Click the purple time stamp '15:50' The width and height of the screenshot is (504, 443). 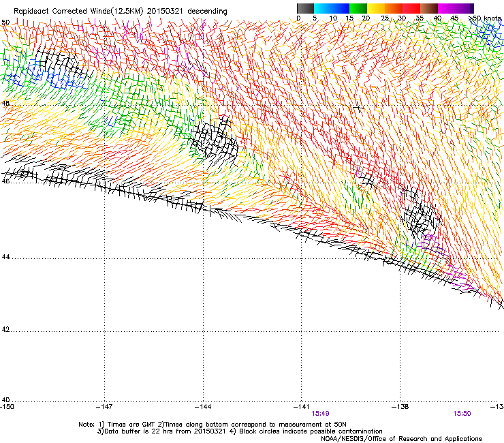coord(462,414)
